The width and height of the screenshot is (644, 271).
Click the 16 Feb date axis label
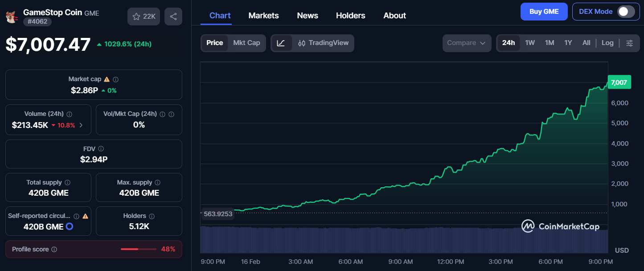pyautogui.click(x=250, y=262)
